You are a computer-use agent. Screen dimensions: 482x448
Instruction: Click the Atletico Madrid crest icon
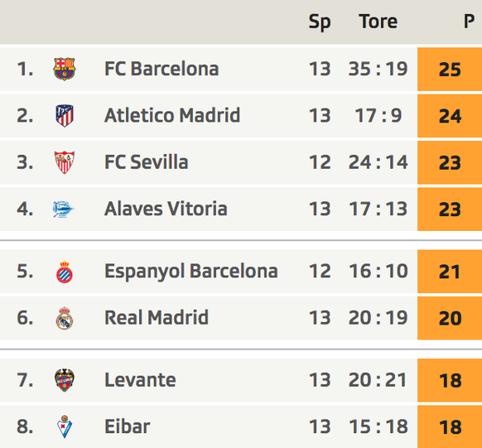[x=65, y=116]
